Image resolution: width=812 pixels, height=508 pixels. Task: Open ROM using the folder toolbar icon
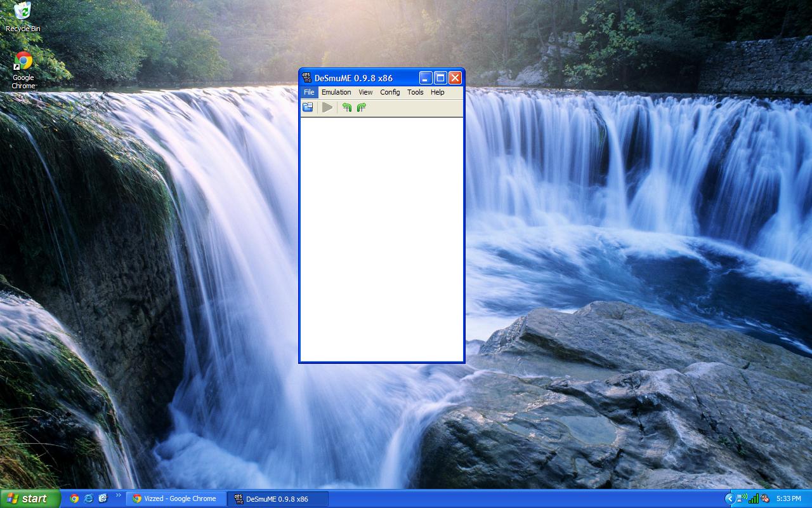coord(308,107)
